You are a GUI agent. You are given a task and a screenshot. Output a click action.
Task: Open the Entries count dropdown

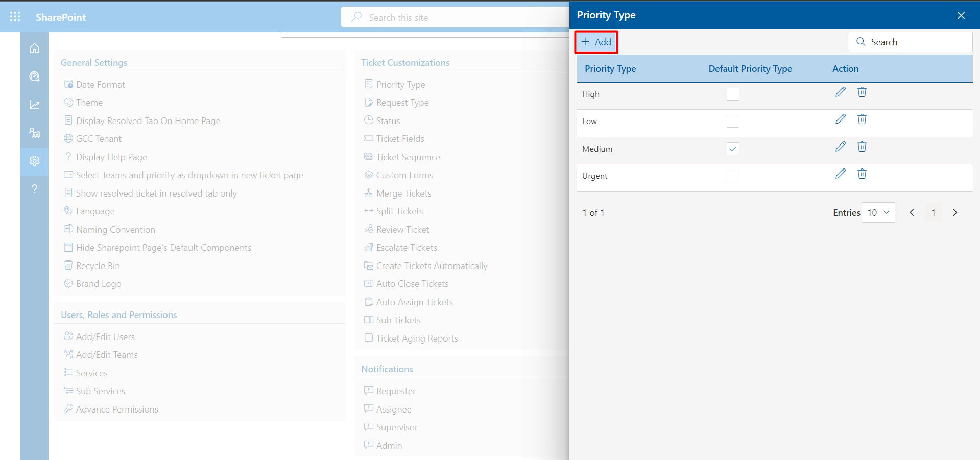tap(877, 212)
